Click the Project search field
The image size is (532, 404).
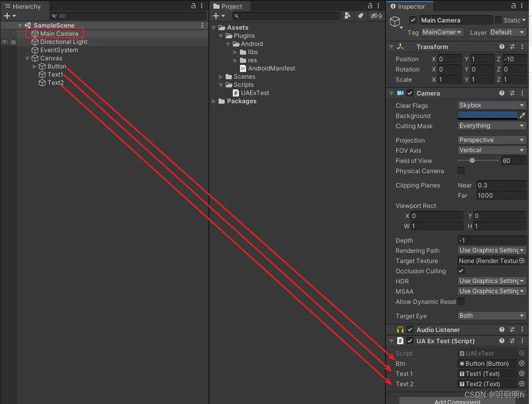click(286, 16)
